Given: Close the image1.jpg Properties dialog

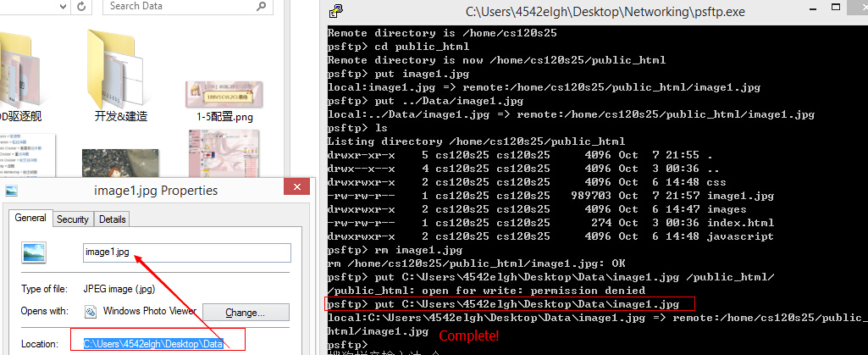Looking at the screenshot, I should (x=297, y=190).
